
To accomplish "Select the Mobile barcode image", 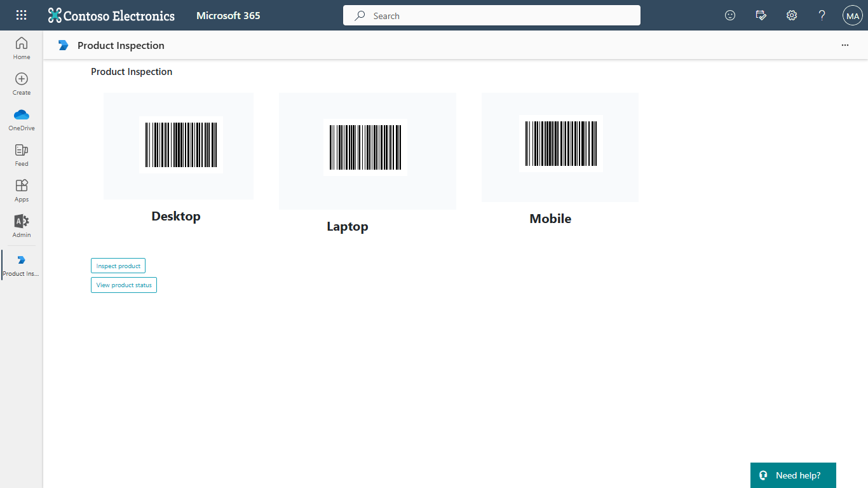I will pos(561,144).
